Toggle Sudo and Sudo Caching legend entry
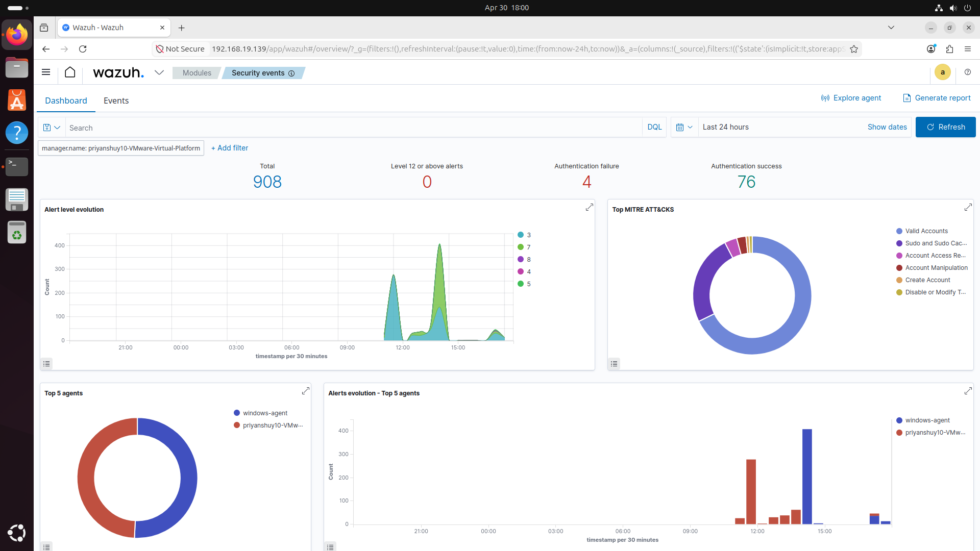This screenshot has height=551, width=980. 932,243
